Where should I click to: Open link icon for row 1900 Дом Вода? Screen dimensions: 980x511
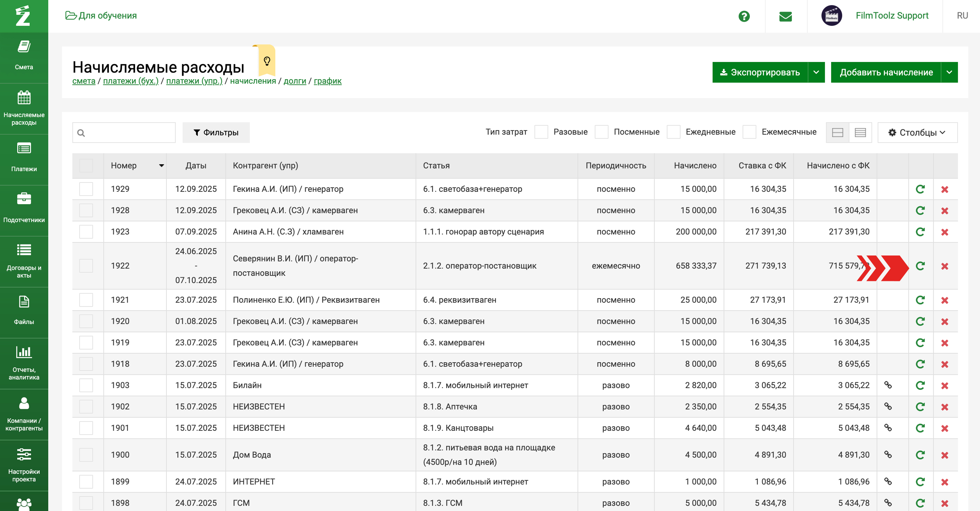tap(888, 455)
